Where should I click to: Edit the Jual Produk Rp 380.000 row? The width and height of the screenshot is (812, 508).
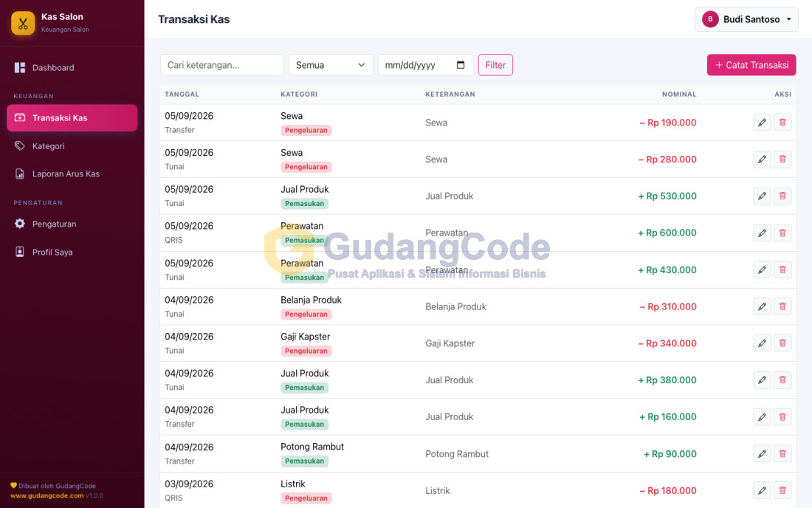tap(763, 380)
